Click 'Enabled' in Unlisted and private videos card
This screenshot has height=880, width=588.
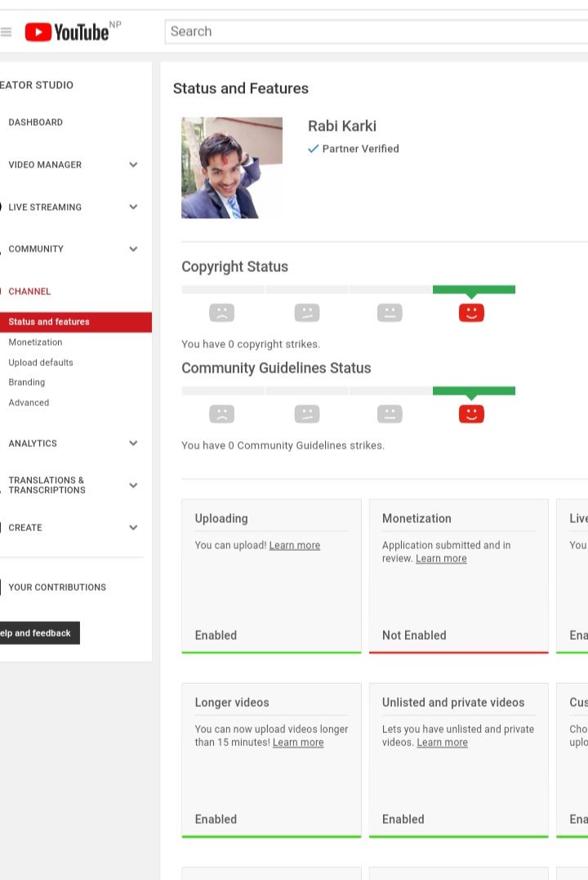point(403,820)
